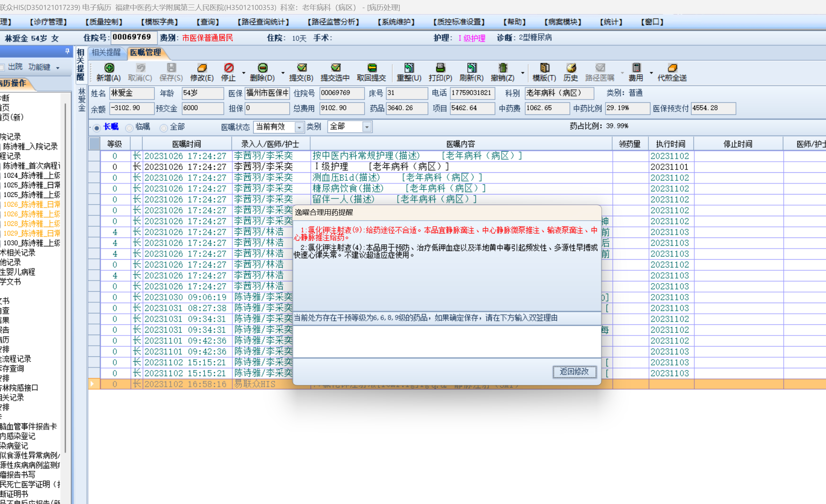This screenshot has width=826, height=504.
Task: Click the 历史 history icon
Action: coord(571,68)
